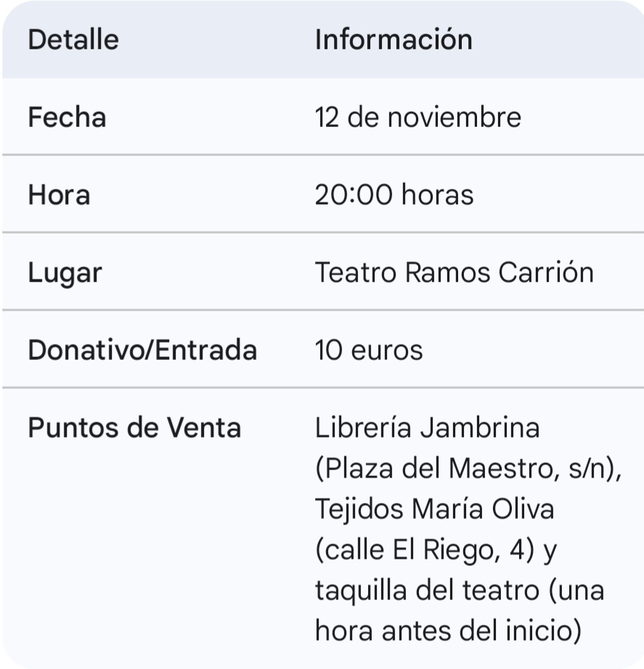Click the Plaza del Maestro address line
Screen dimensions: 644x669
pos(469,469)
